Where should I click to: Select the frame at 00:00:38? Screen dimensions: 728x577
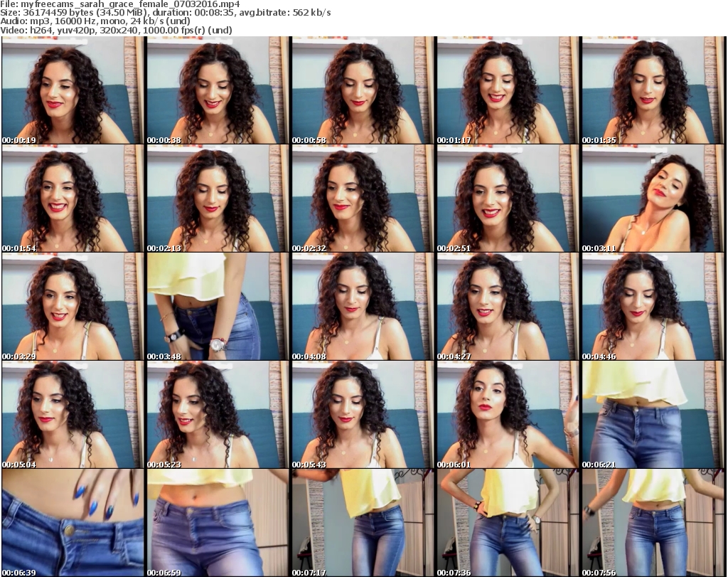click(218, 90)
